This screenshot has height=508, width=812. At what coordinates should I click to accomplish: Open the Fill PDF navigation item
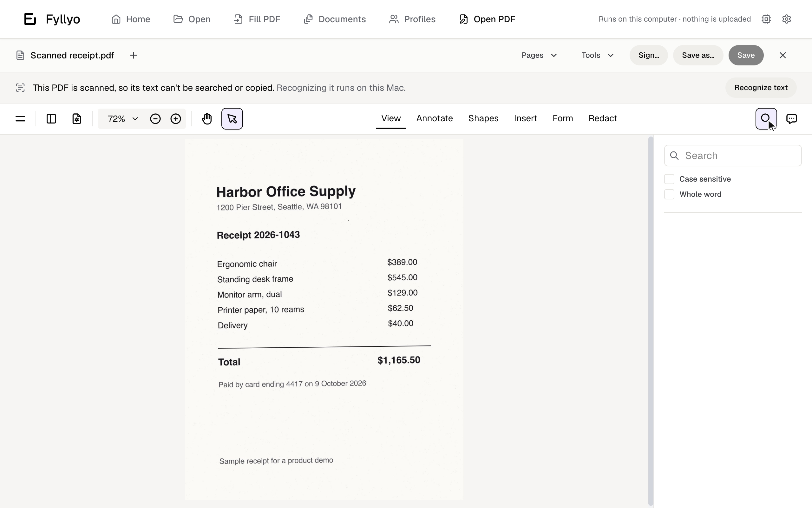coord(257,19)
